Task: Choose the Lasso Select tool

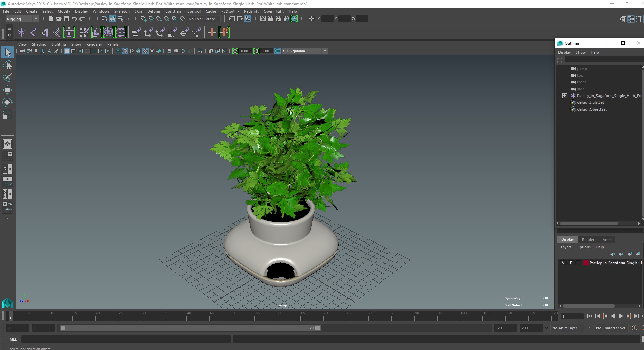Action: click(7, 65)
